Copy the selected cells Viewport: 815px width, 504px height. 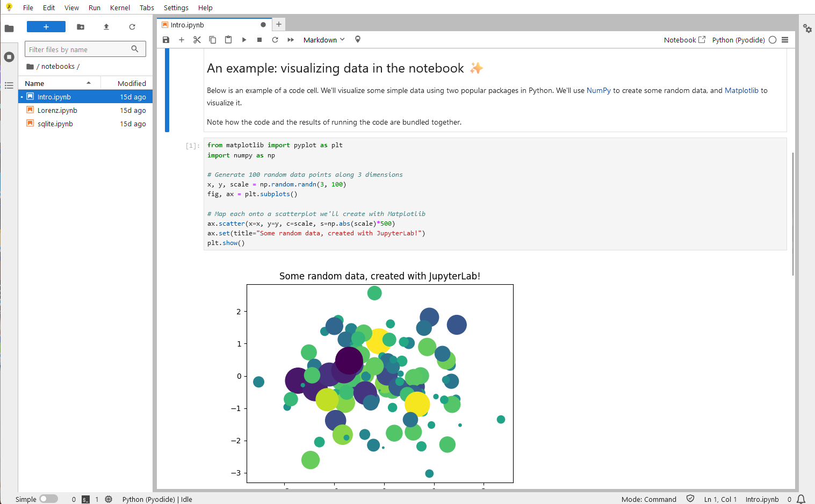(x=212, y=39)
